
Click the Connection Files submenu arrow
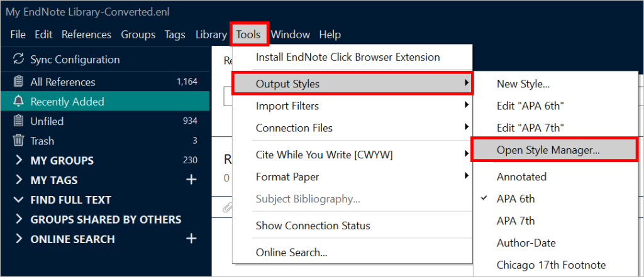[466, 127]
